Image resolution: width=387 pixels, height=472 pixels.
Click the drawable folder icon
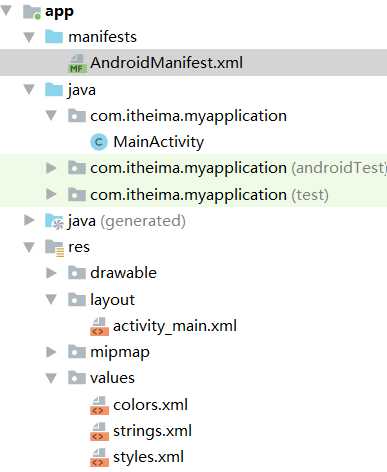(x=77, y=273)
